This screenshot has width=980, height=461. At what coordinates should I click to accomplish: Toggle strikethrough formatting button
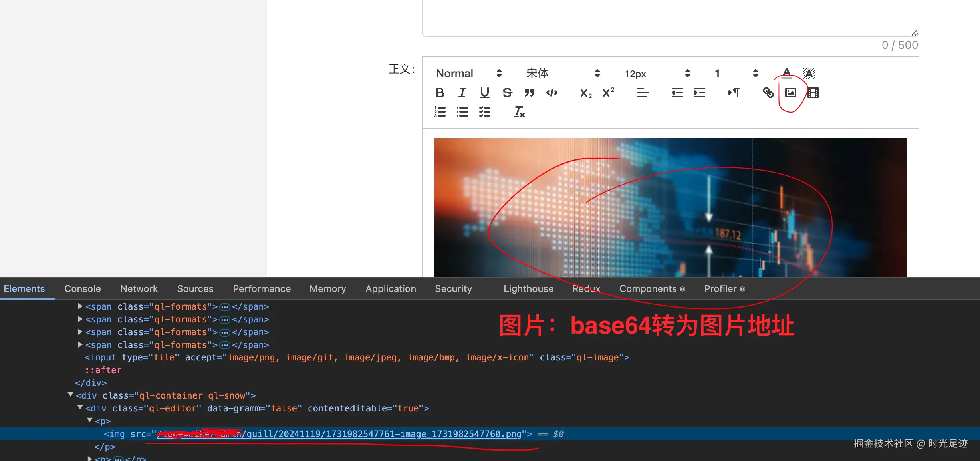pos(507,93)
